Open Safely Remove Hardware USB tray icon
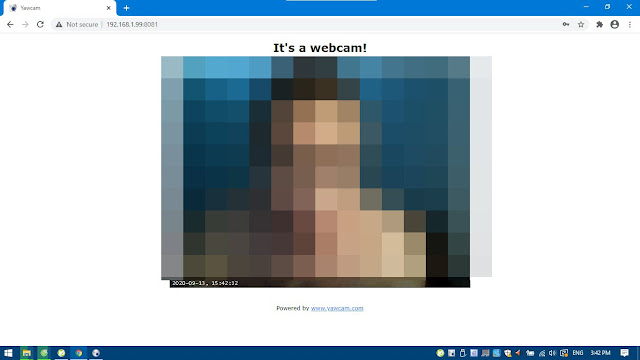 462,353
